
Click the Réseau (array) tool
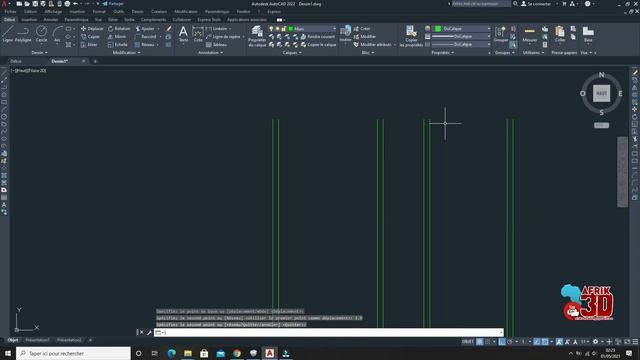pos(144,44)
